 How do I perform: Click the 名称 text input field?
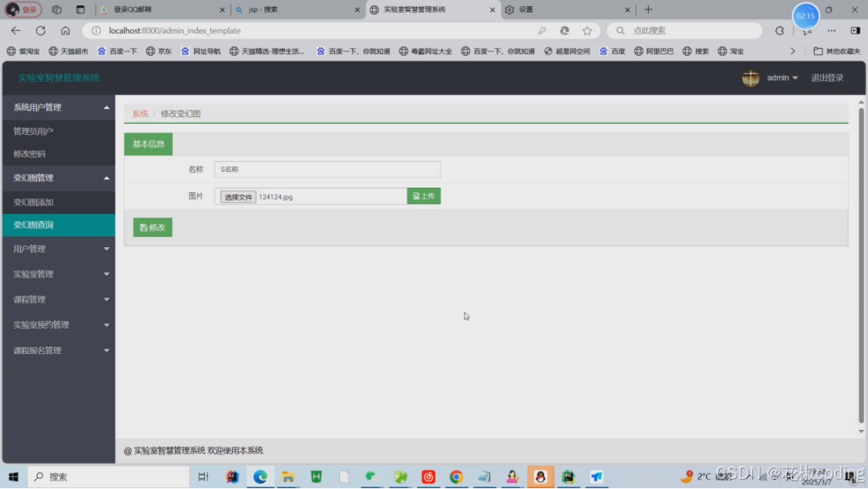click(327, 170)
